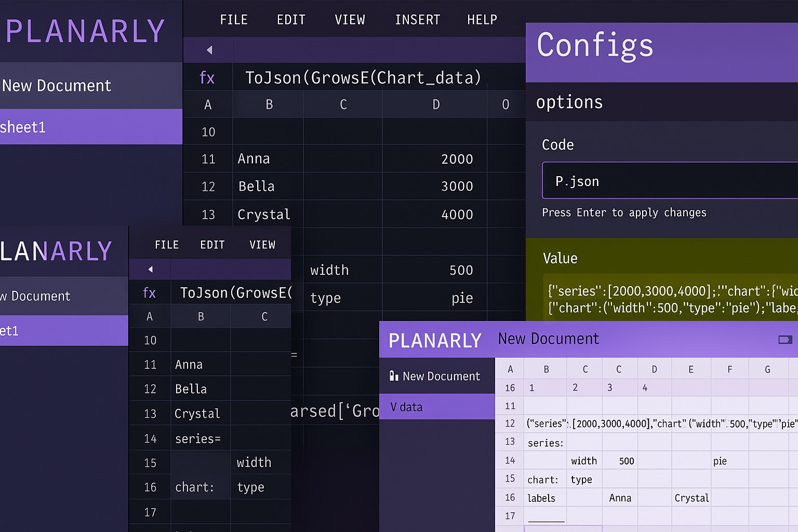This screenshot has width=798, height=532.
Task: Open the HELP menu
Action: 482,20
